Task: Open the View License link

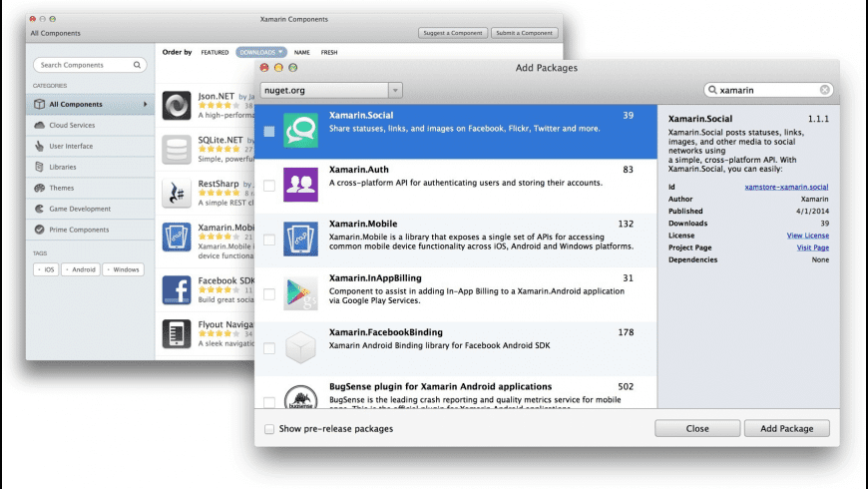Action: click(x=808, y=236)
